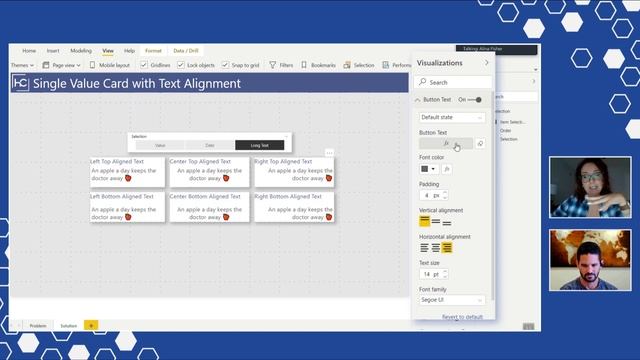This screenshot has width=640, height=360.
Task: Open the Themes dropdown
Action: click(22, 65)
